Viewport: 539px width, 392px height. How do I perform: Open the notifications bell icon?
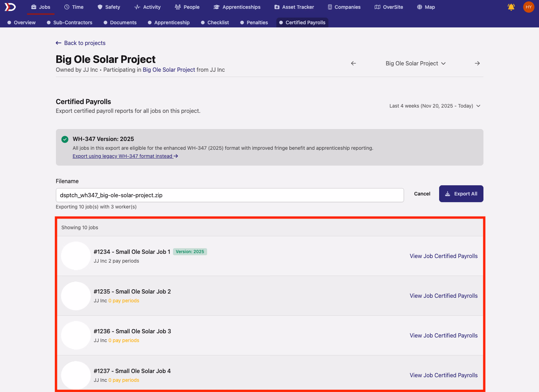pyautogui.click(x=511, y=7)
